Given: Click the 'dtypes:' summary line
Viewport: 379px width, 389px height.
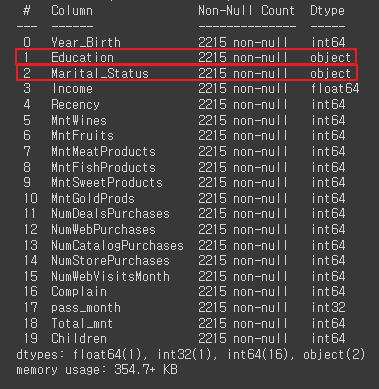Looking at the screenshot, I should coord(191,354).
